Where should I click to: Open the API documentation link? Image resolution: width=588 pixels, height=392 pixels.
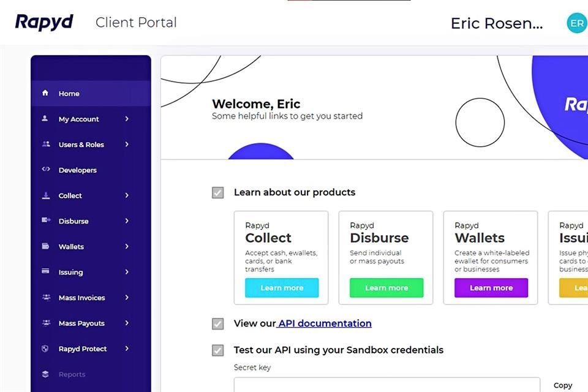[325, 323]
